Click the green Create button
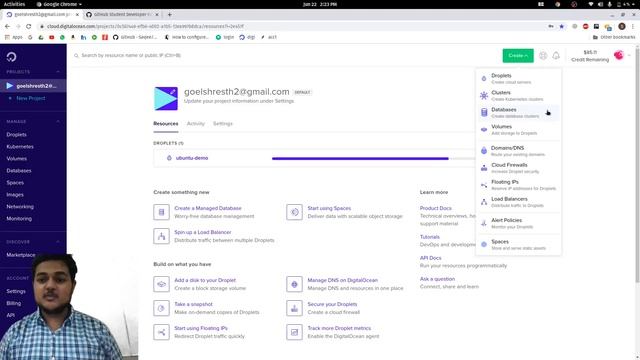Viewport: 640px width, 360px height. click(518, 56)
